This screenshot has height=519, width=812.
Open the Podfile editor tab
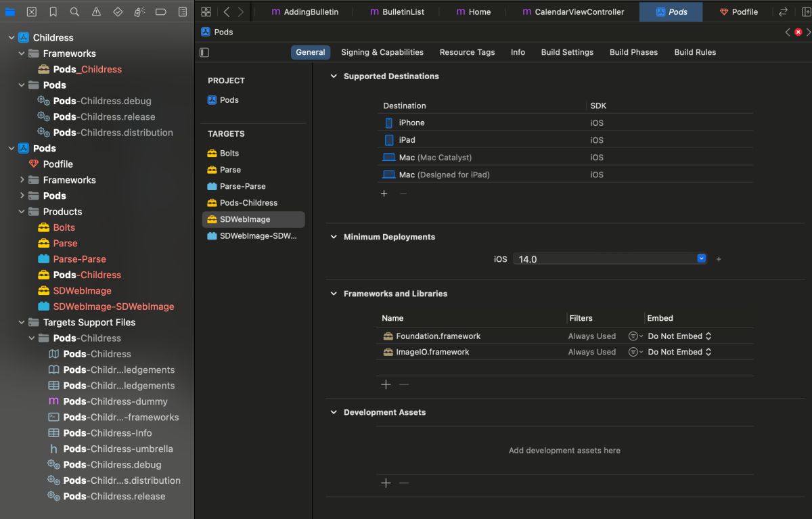tap(738, 12)
